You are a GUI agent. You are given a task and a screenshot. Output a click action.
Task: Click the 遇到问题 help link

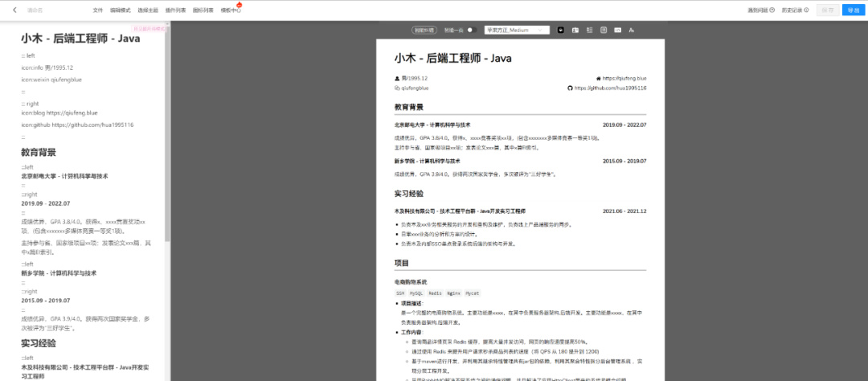760,10
